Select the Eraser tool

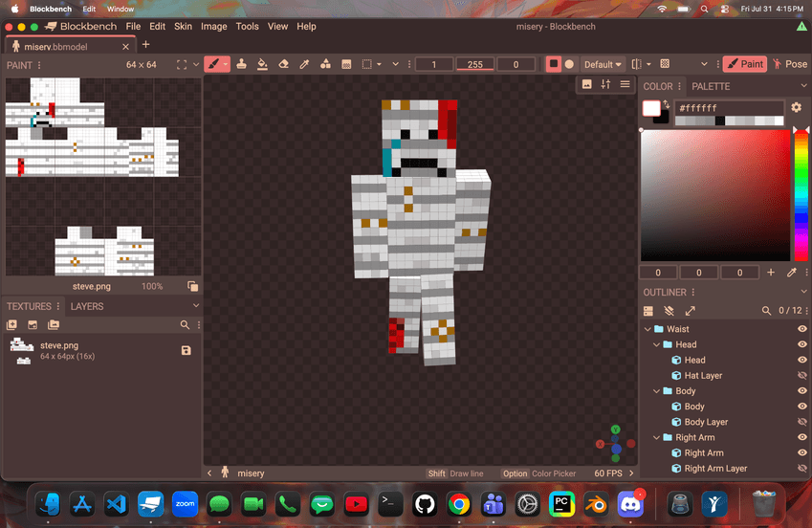pos(283,64)
